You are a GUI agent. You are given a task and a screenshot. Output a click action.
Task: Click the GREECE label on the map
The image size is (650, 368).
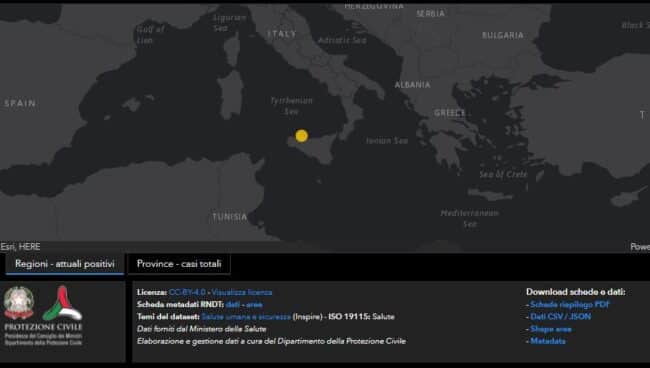[450, 113]
